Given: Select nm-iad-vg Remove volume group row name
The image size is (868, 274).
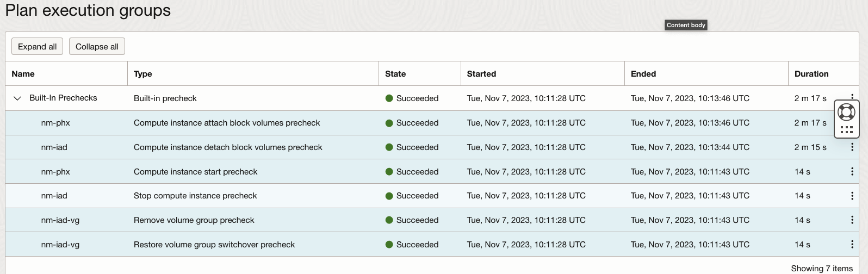Looking at the screenshot, I should point(60,220).
